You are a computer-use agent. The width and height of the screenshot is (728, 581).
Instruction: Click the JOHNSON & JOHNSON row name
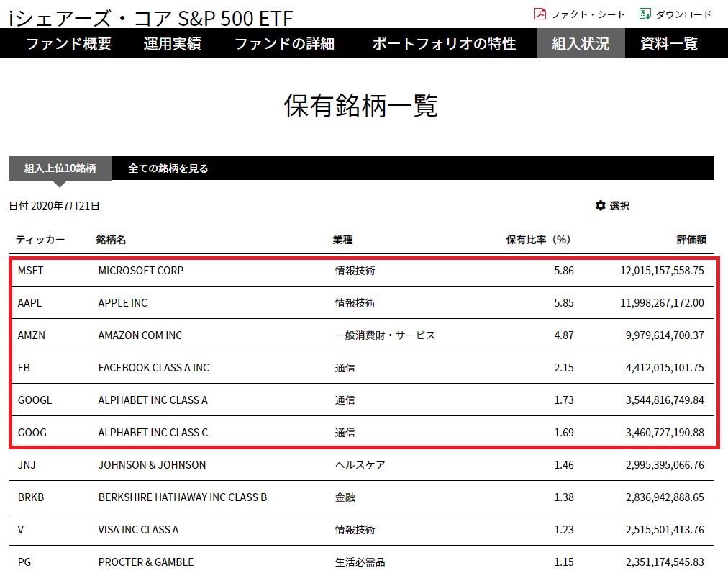pos(152,465)
